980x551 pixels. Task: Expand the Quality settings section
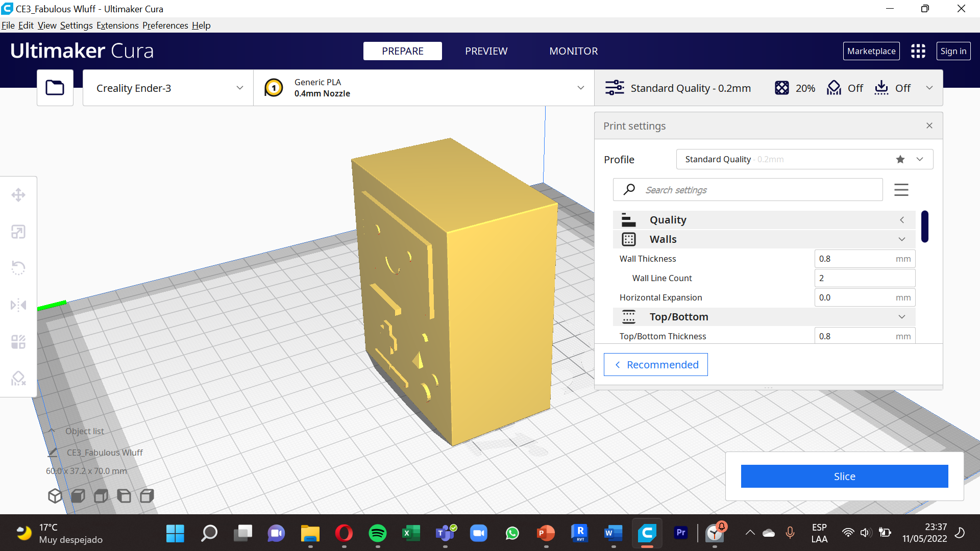tap(764, 220)
